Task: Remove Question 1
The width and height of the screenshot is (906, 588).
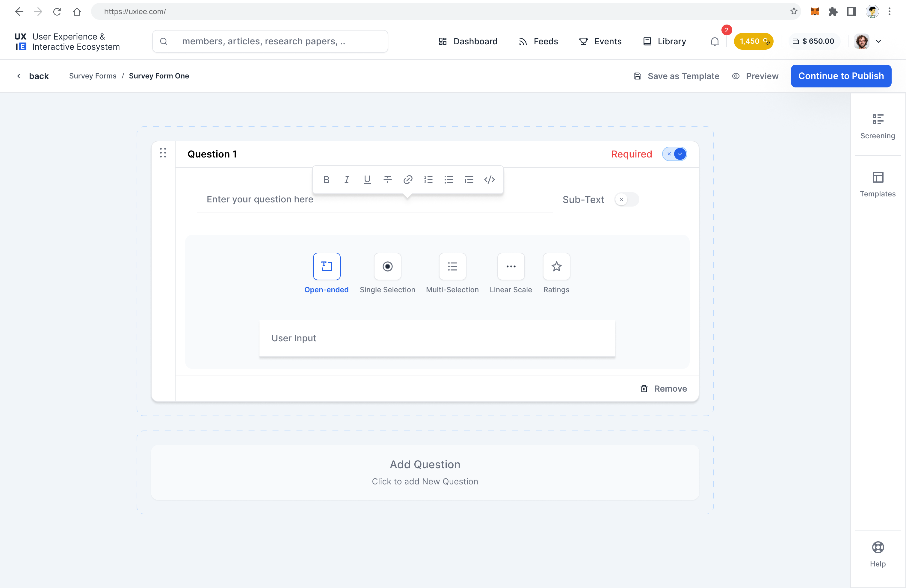Action: click(x=664, y=389)
